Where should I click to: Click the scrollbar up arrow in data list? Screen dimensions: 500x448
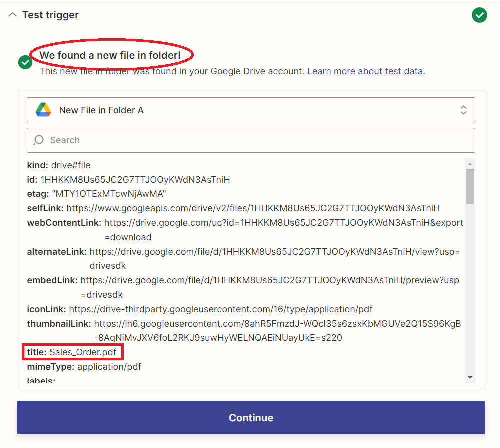click(470, 164)
